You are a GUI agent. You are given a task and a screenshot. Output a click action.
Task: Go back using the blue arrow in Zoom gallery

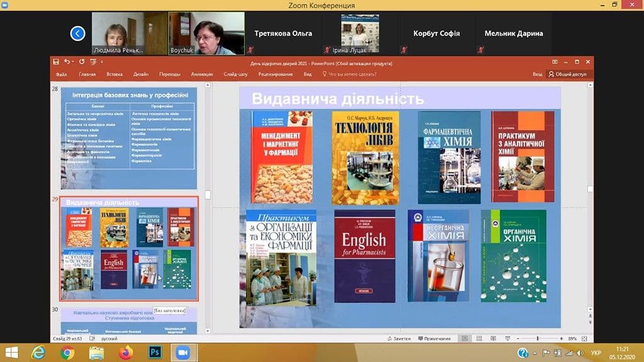coord(77,33)
